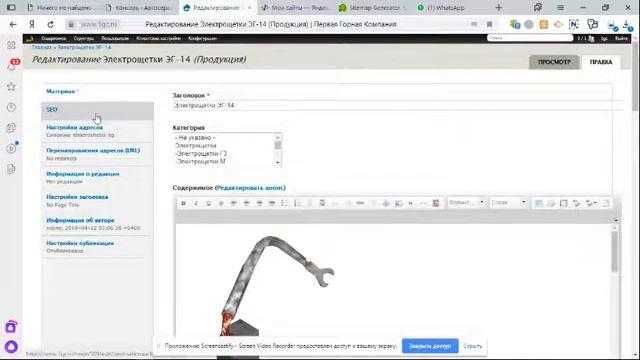Open new browser tab with plus
Image resolution: width=640 pixels, height=360 pixels.
pyautogui.click(x=498, y=7)
